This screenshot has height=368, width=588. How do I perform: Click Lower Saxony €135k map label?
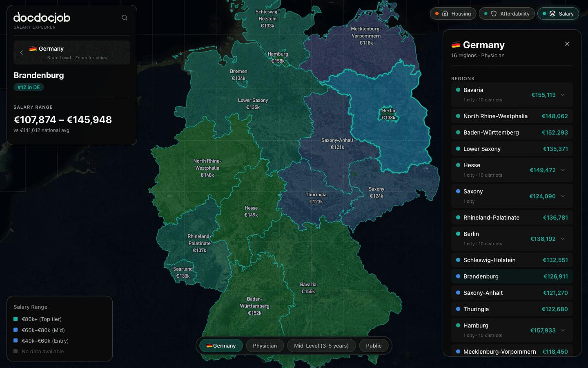point(253,103)
